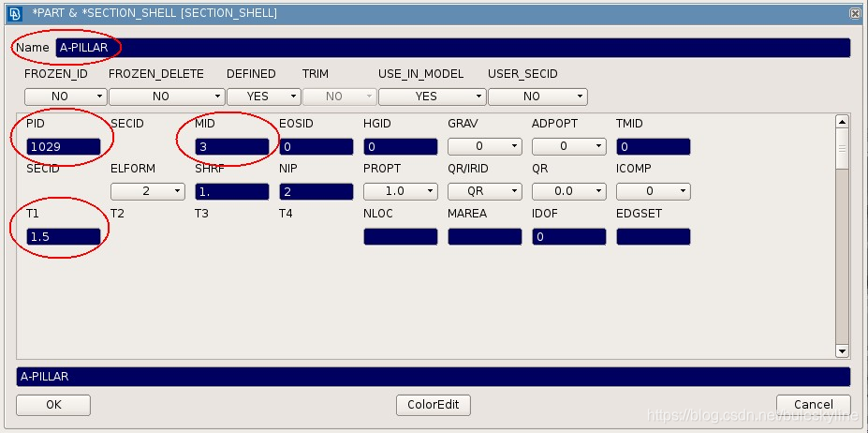Expand the ELFORM dropdown
The width and height of the screenshot is (868, 433).
[x=148, y=191]
